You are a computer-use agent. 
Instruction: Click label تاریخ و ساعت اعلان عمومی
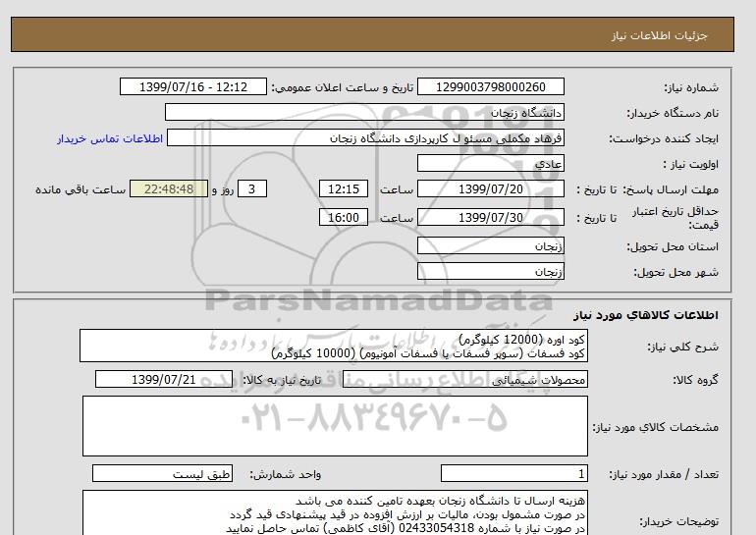point(343,87)
